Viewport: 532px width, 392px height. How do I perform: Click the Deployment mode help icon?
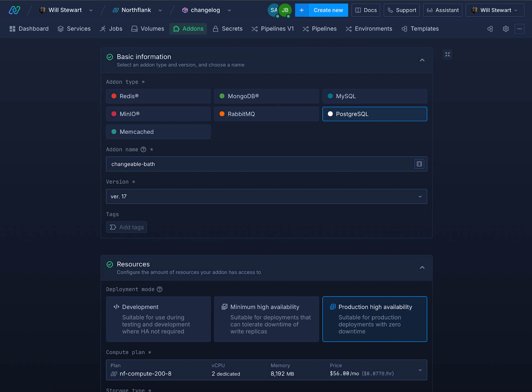(x=160, y=289)
